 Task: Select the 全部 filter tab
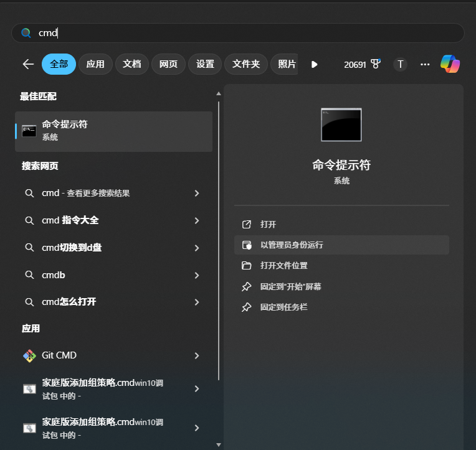59,64
